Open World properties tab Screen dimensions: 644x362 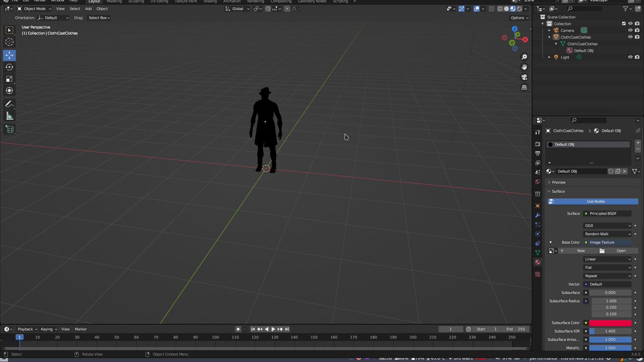[x=537, y=182]
